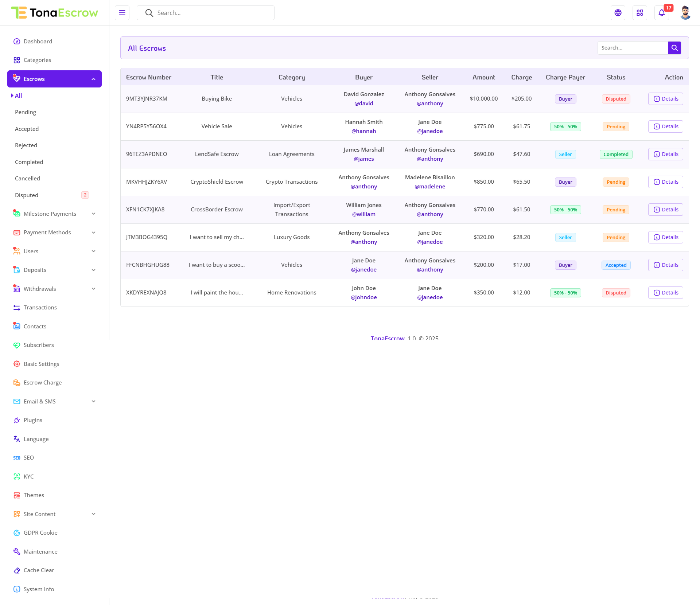Open Escrow Charge settings
This screenshot has width=700, height=605.
(42, 382)
